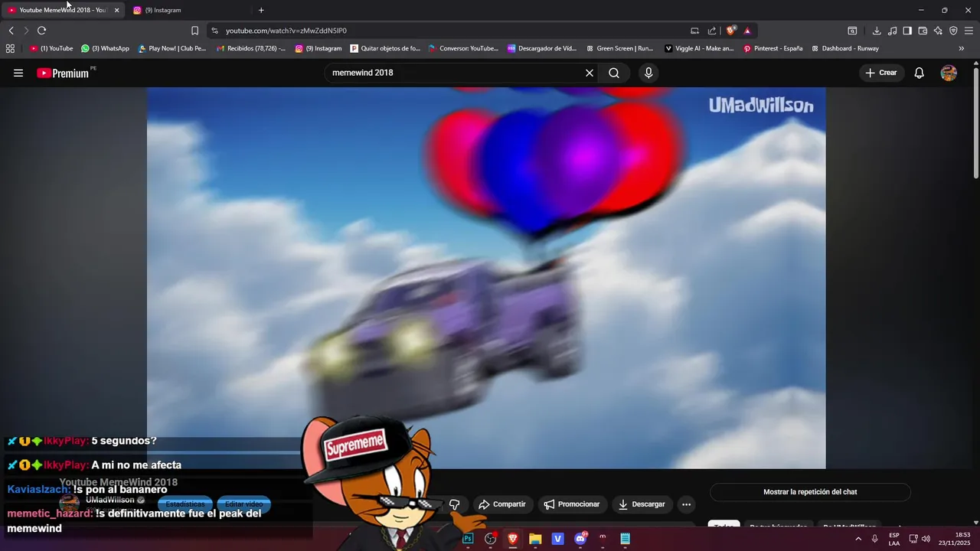
Task: Open the Descargador de Vid bookmark
Action: click(x=542, y=48)
